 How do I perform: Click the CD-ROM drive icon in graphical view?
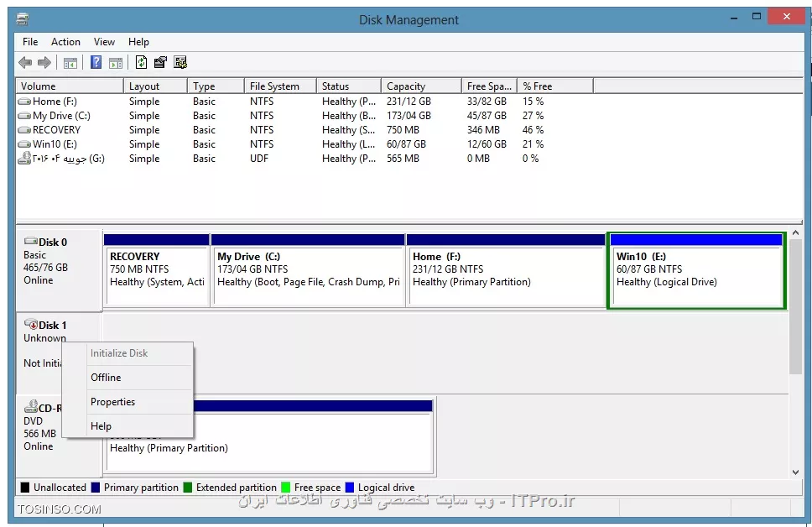click(30, 406)
